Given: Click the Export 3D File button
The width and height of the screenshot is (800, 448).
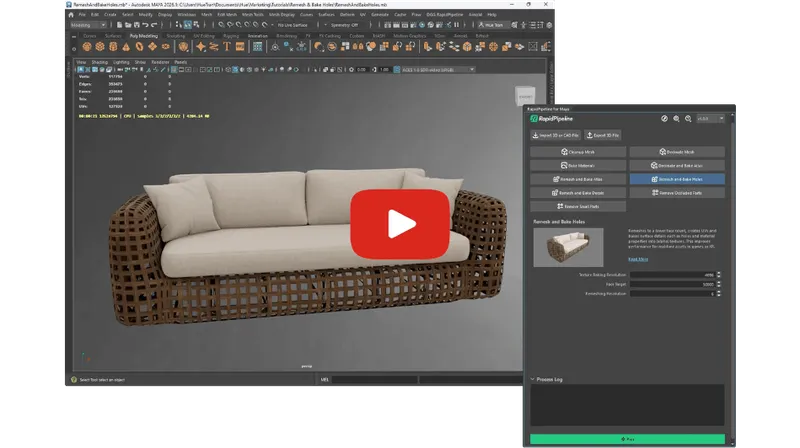Looking at the screenshot, I should click(x=603, y=135).
